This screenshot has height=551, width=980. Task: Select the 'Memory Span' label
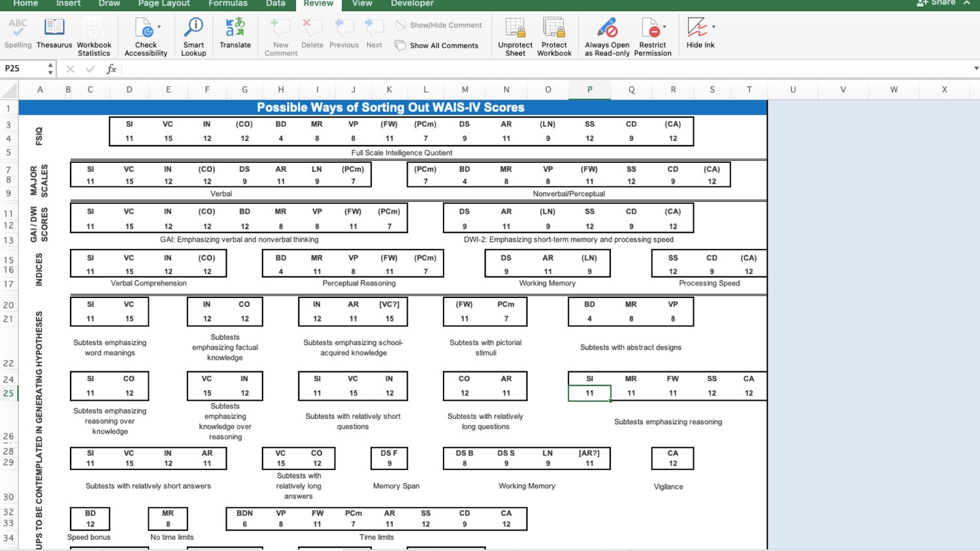click(x=396, y=486)
